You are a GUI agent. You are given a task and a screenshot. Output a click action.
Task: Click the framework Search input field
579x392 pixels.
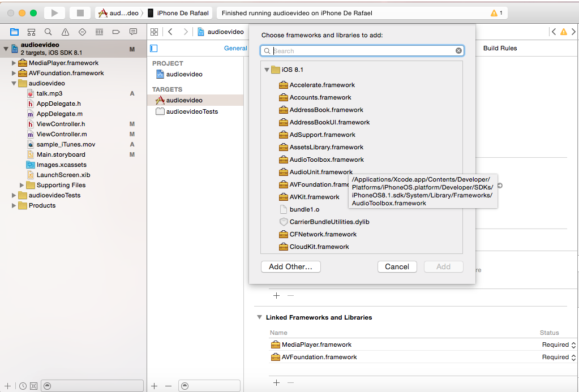coord(362,50)
